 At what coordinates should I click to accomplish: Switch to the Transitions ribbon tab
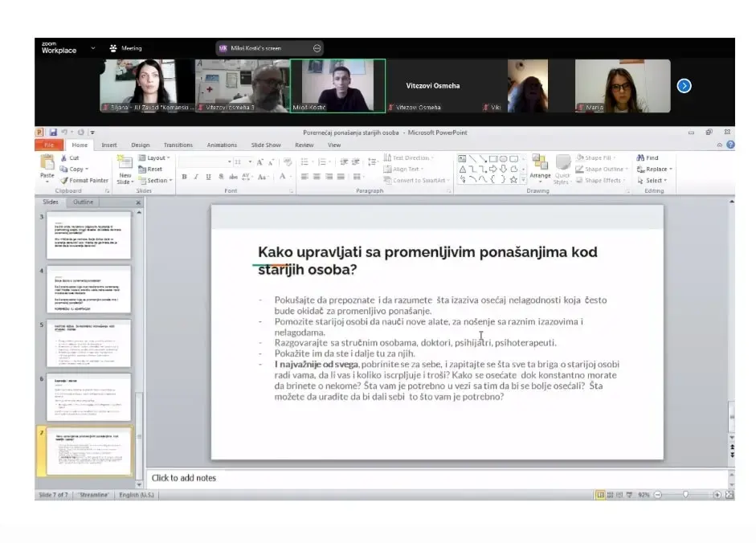(x=178, y=145)
